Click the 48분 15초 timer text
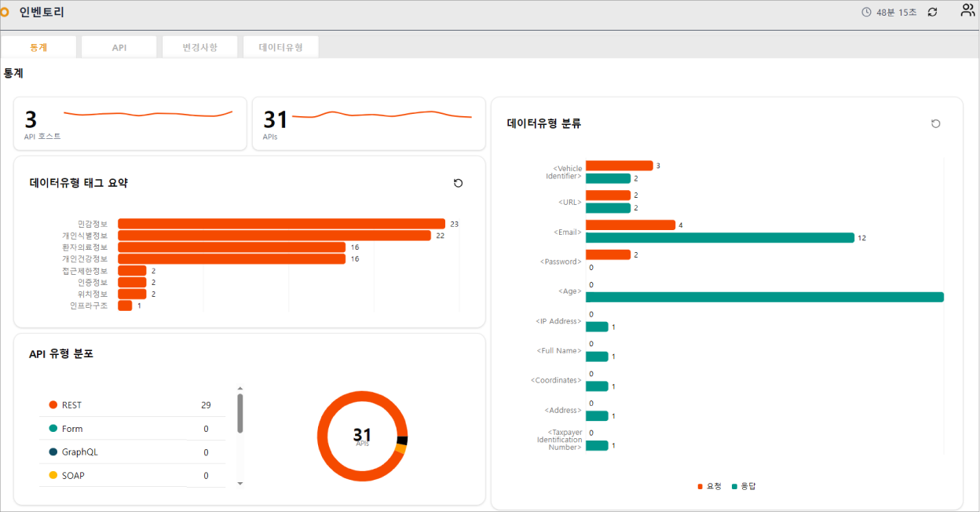Viewport: 980px width, 512px height. pyautogui.click(x=896, y=12)
